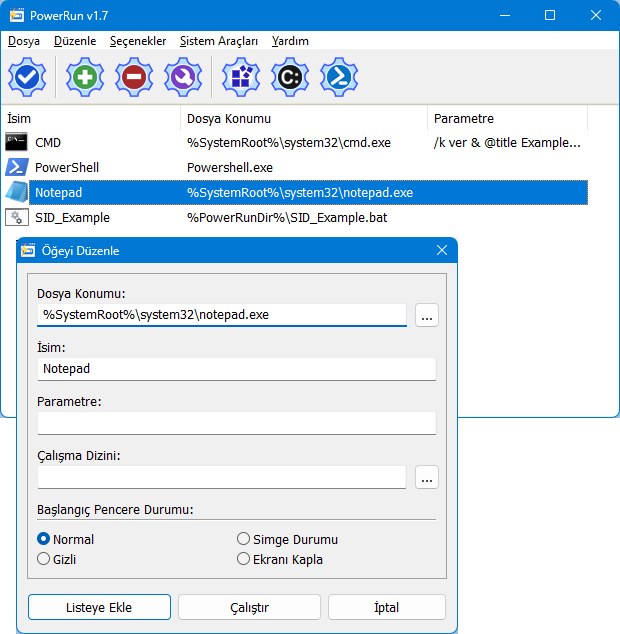620x634 pixels.
Task: Click the SID_Example batch file icon
Action: point(17,218)
